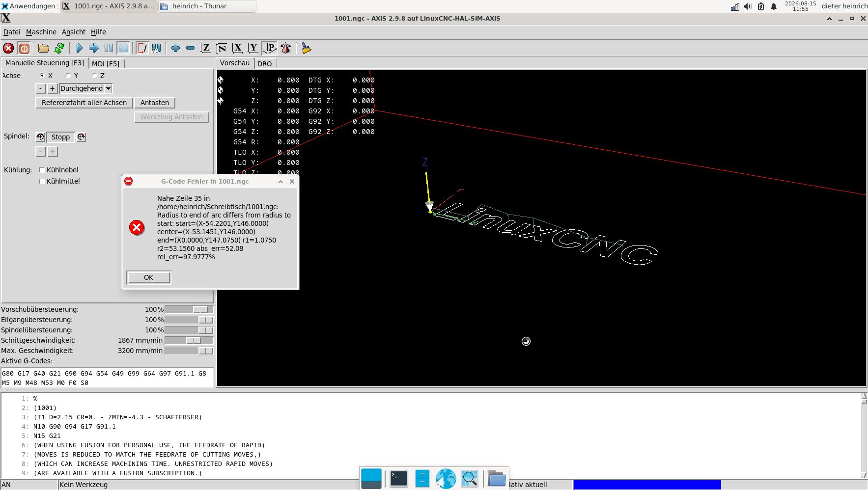
Task: Select the Vorschau preview tab
Action: [235, 63]
